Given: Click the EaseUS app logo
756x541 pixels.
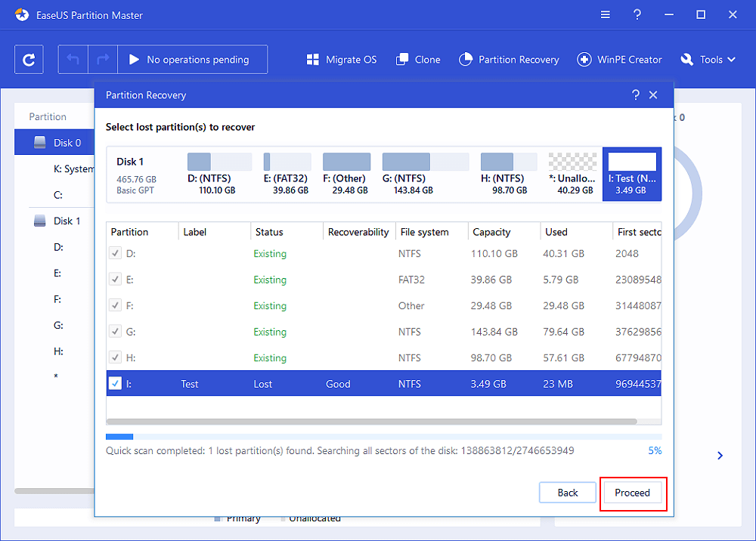Looking at the screenshot, I should coord(22,15).
